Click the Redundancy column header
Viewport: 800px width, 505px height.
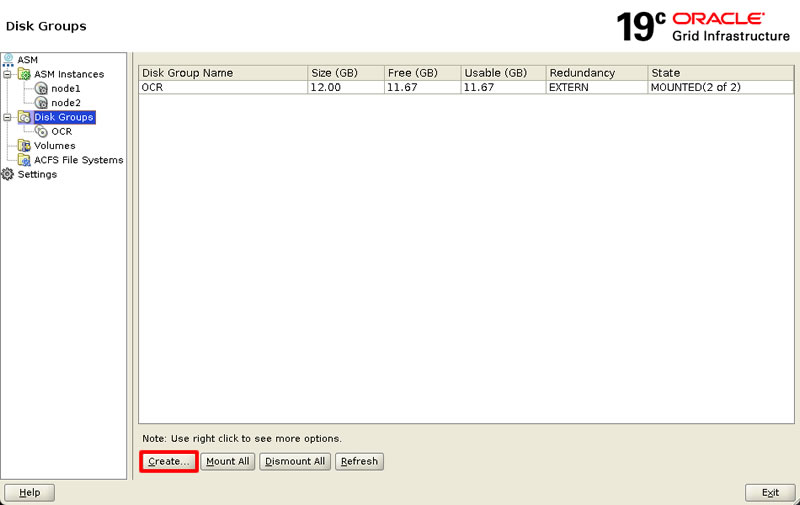click(596, 73)
